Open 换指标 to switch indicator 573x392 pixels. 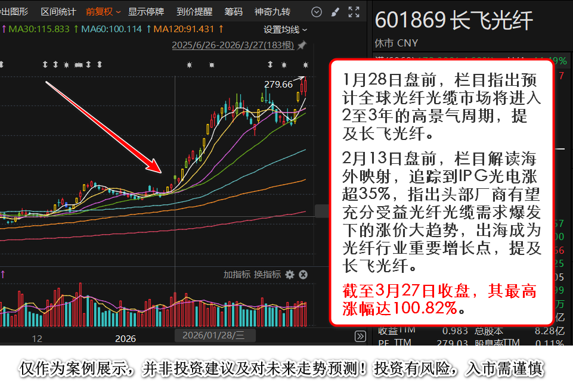pyautogui.click(x=267, y=275)
